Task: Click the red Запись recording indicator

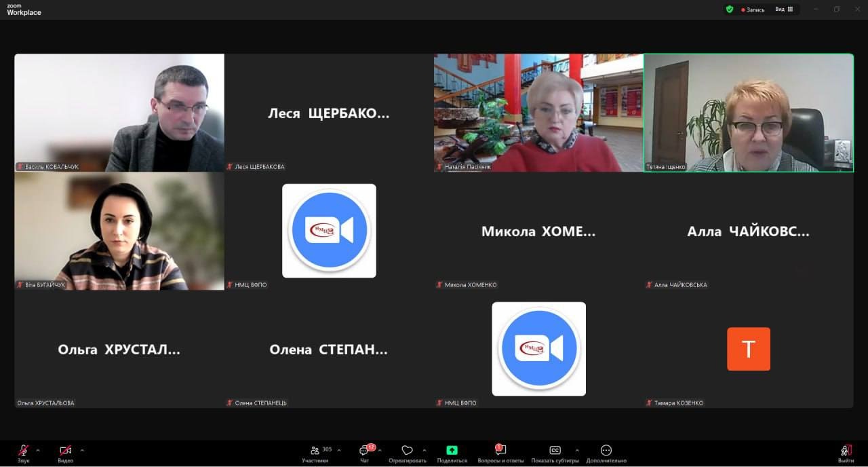Action: click(x=753, y=10)
